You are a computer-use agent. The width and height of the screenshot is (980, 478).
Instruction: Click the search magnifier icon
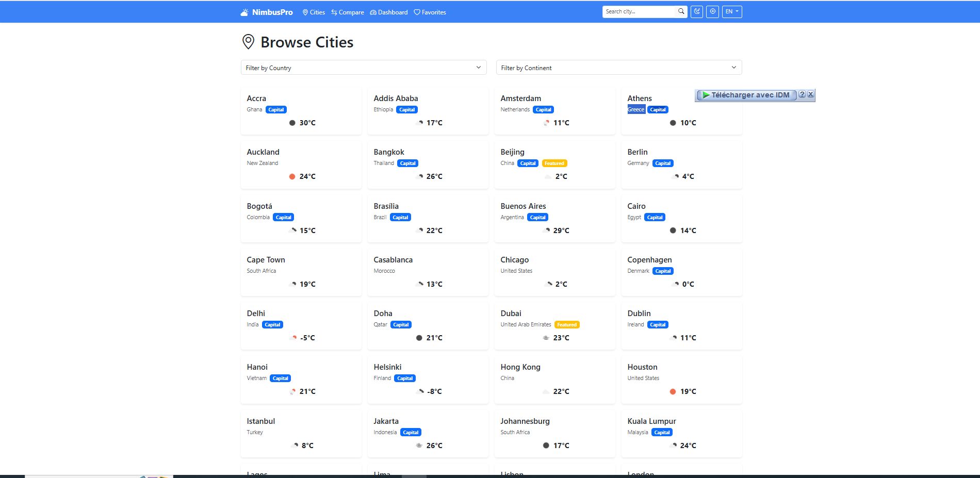[681, 11]
